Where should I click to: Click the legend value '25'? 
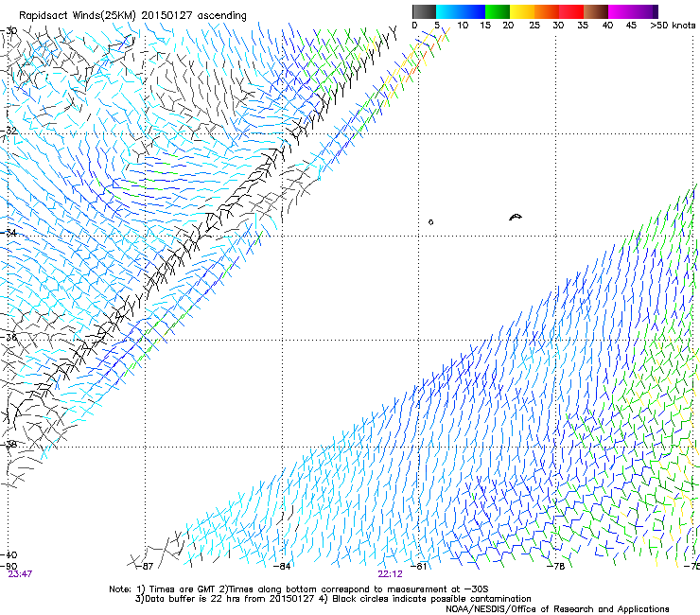[x=534, y=26]
